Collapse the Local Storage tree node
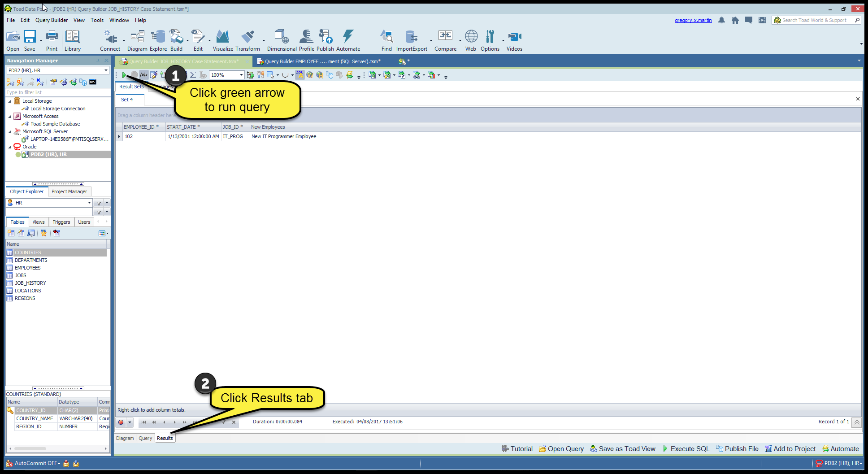Screen dimensions: 868x474 point(9,101)
